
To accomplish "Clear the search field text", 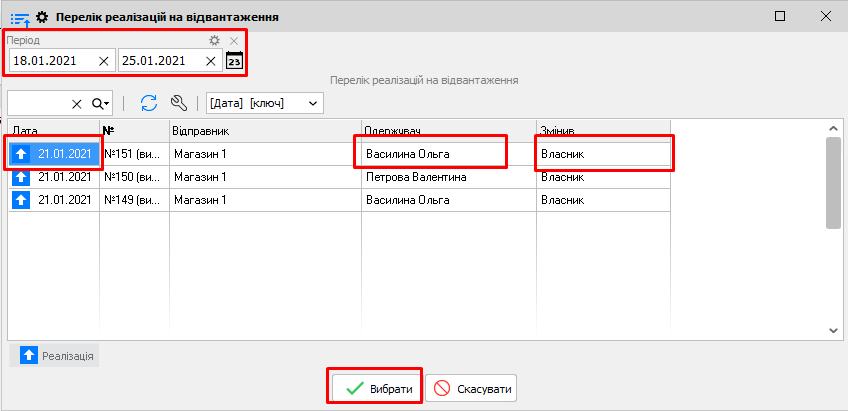I will pyautogui.click(x=77, y=103).
